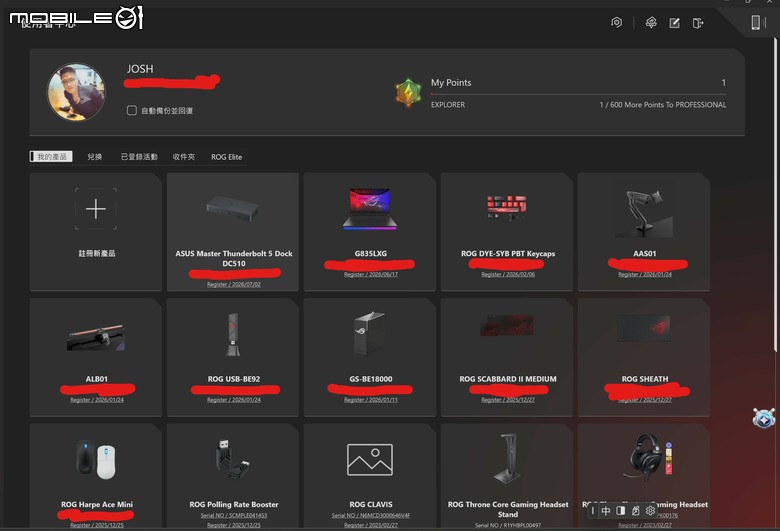The image size is (780, 531).
Task: Click the ROG SCABBARD II MEDIUM name
Action: [x=508, y=379]
